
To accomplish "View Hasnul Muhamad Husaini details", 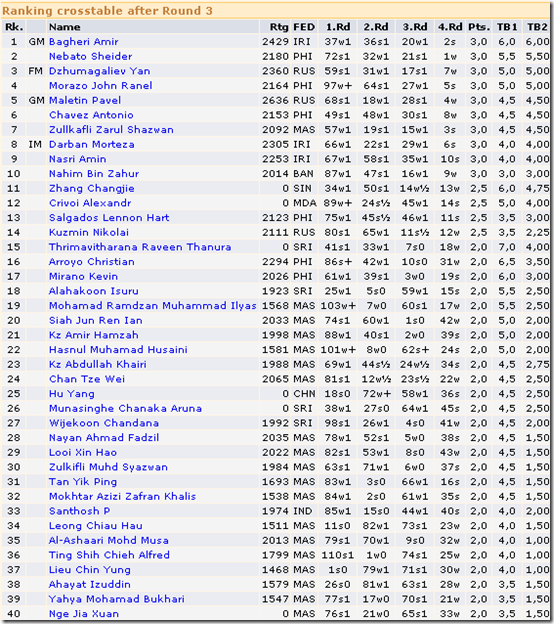I will pyautogui.click(x=118, y=350).
